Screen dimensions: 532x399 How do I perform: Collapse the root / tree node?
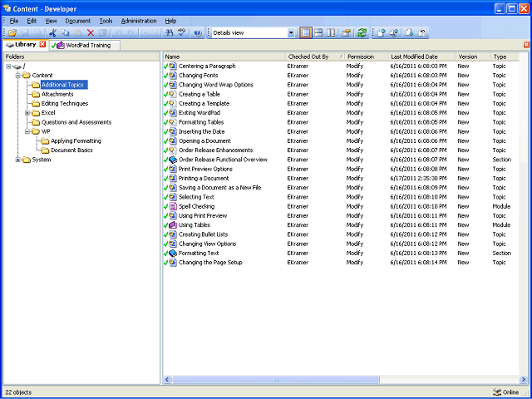pyautogui.click(x=8, y=66)
